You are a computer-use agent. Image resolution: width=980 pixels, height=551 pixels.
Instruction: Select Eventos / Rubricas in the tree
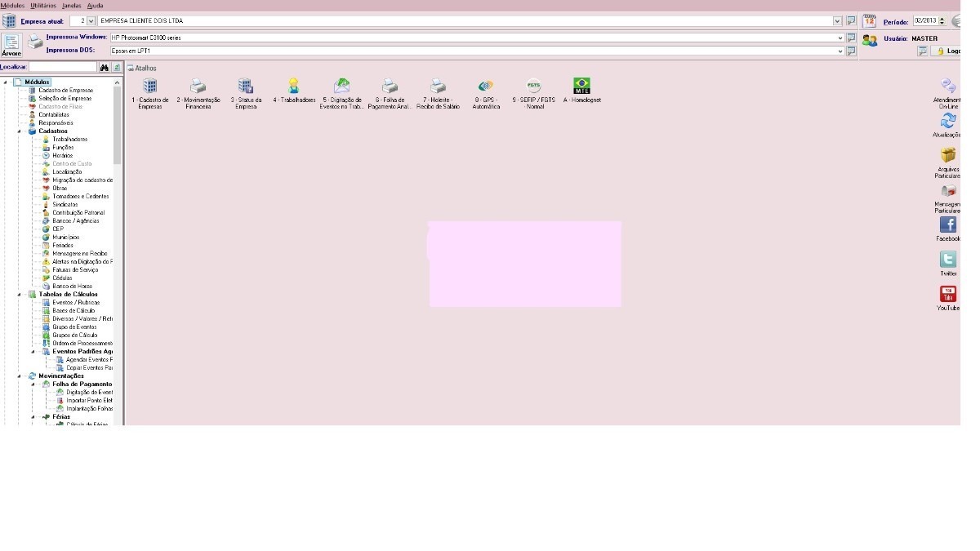[x=76, y=302]
